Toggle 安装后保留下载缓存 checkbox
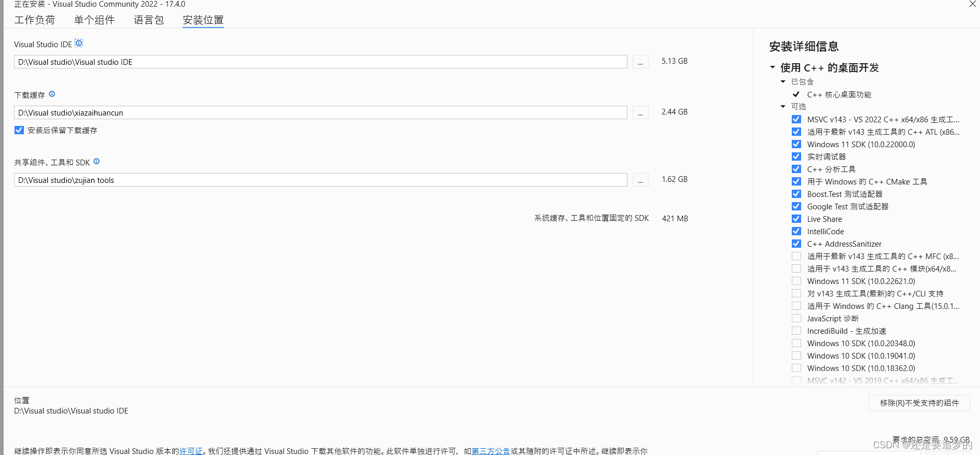Screen dimensions: 980x455 pyautogui.click(x=19, y=130)
